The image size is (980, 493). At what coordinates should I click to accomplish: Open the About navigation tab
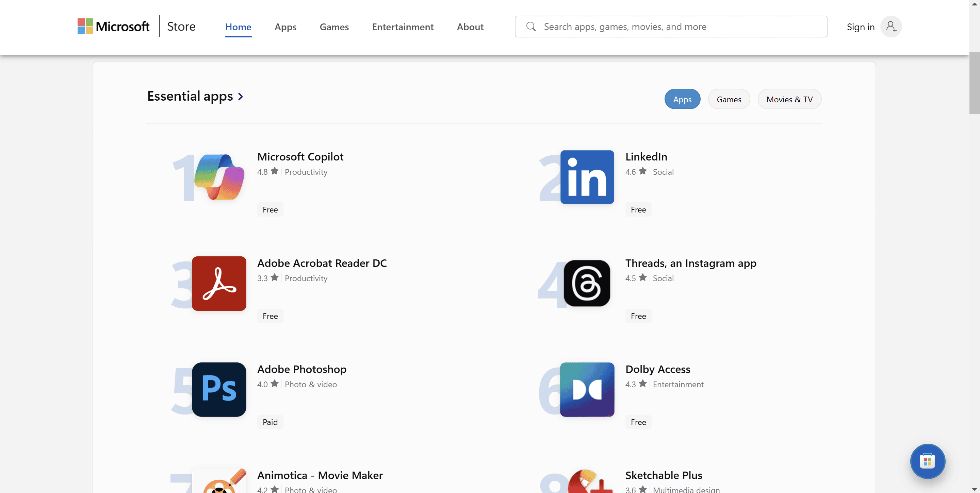tap(470, 27)
